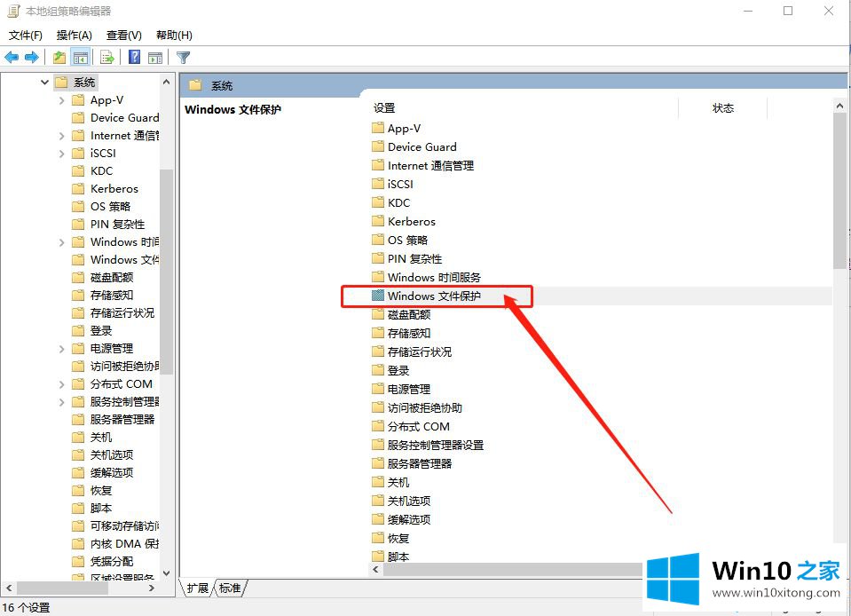The image size is (851, 616).
Task: Open the 查看(V) menu
Action: click(x=123, y=36)
